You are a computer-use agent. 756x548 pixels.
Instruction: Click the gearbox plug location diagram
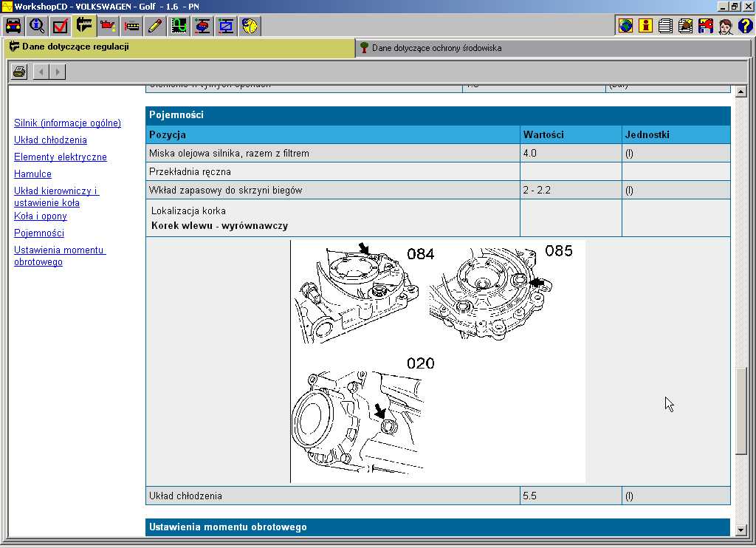tap(438, 361)
